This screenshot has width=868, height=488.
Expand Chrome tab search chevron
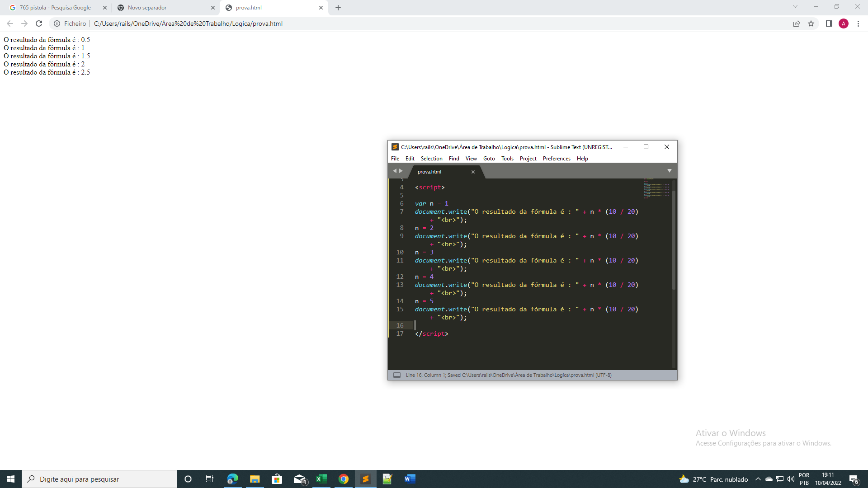(x=795, y=6)
